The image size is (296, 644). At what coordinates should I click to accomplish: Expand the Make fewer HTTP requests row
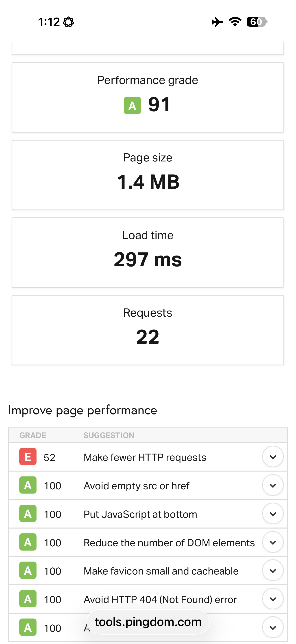tap(272, 457)
